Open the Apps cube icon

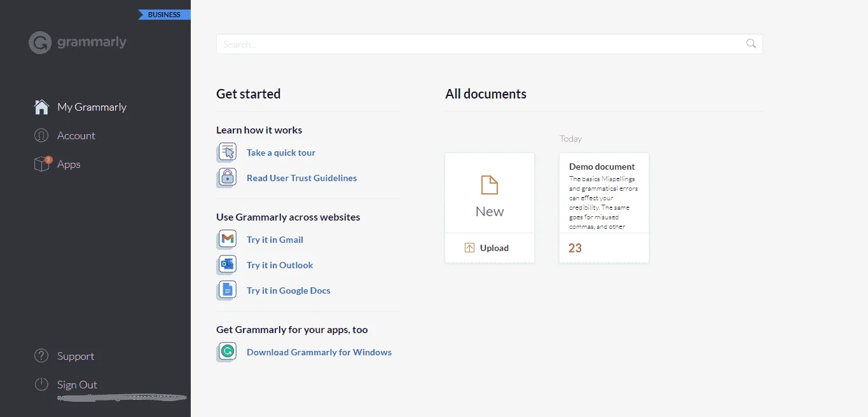[x=42, y=164]
